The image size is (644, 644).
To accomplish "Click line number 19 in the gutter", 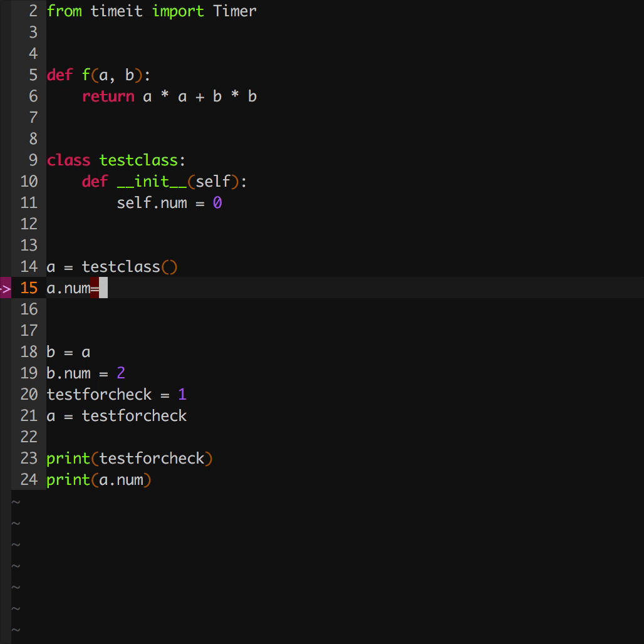I will [x=29, y=373].
